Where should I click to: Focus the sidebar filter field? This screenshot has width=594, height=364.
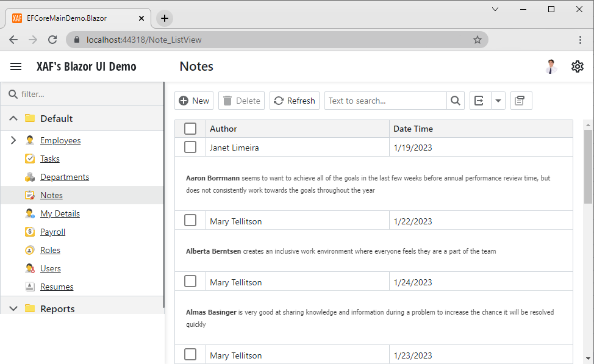tap(82, 94)
